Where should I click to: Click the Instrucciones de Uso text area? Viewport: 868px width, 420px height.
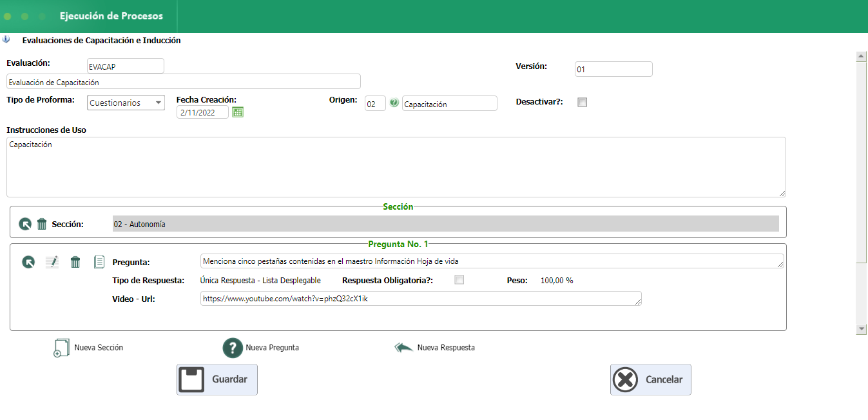click(396, 166)
